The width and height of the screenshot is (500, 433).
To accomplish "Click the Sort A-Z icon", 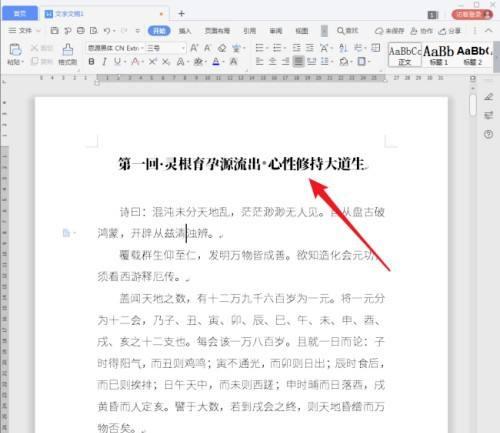I will tap(343, 48).
